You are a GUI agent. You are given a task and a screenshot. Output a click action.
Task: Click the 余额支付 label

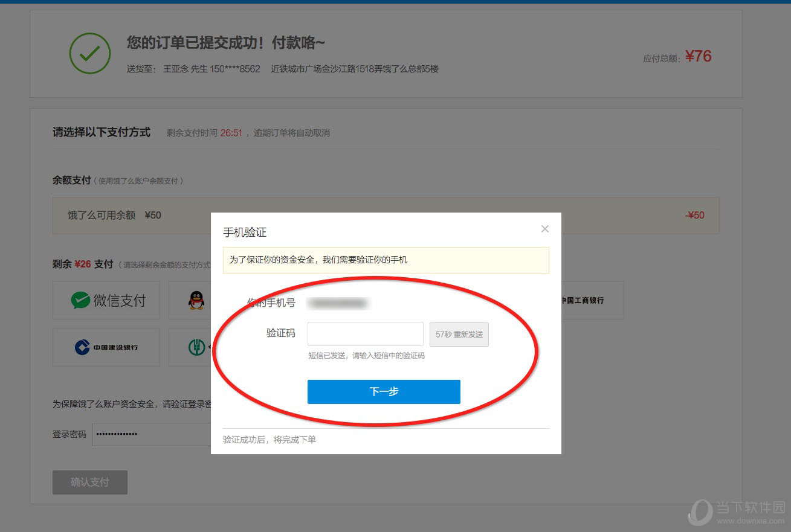point(72,180)
